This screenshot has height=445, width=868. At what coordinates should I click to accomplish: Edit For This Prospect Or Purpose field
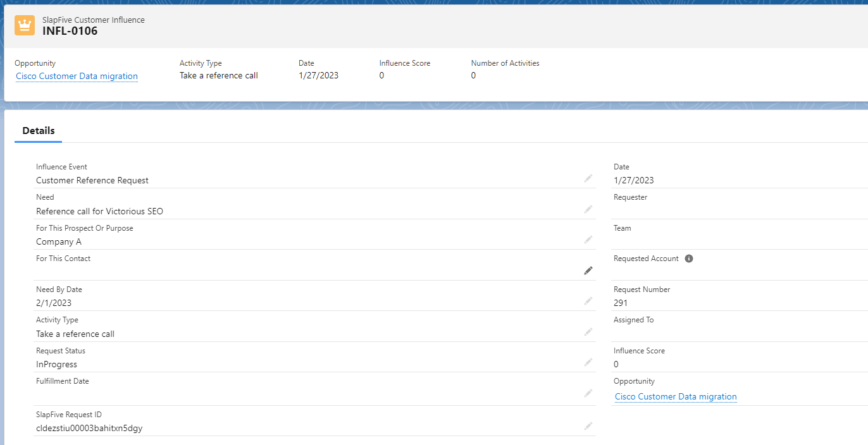click(x=588, y=240)
